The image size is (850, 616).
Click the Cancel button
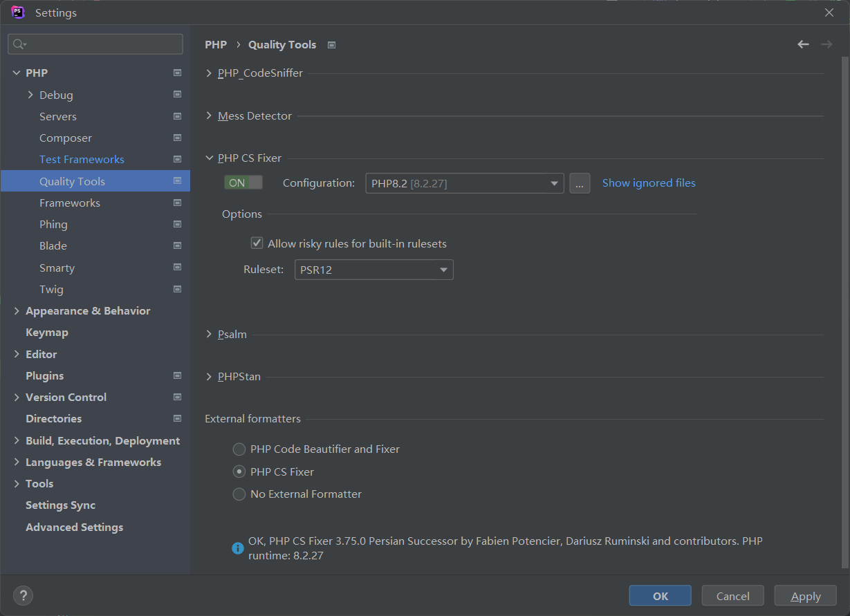pyautogui.click(x=733, y=596)
